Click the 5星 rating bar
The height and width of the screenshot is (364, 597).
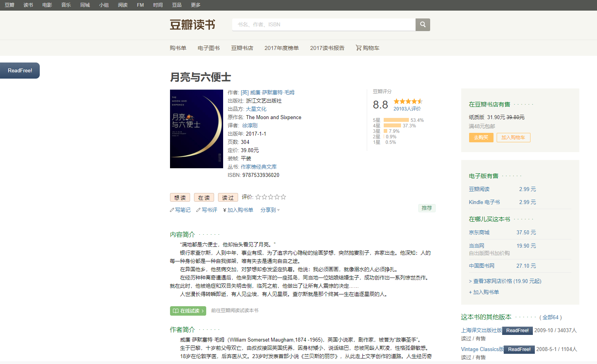point(396,120)
